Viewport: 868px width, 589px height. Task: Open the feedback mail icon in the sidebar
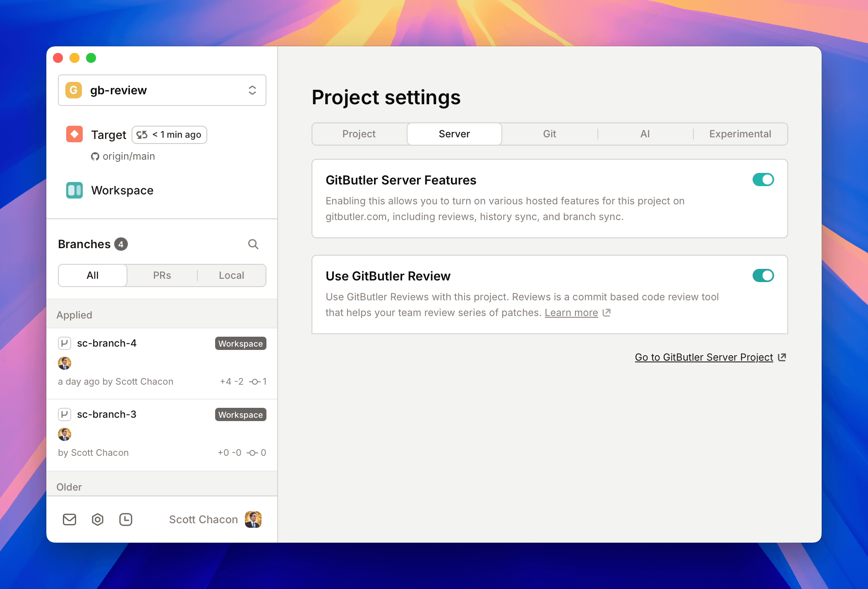tap(70, 520)
